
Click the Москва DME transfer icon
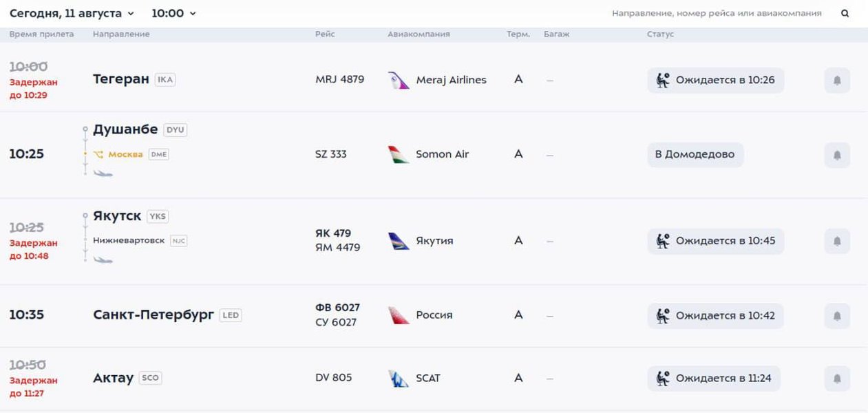(x=98, y=154)
